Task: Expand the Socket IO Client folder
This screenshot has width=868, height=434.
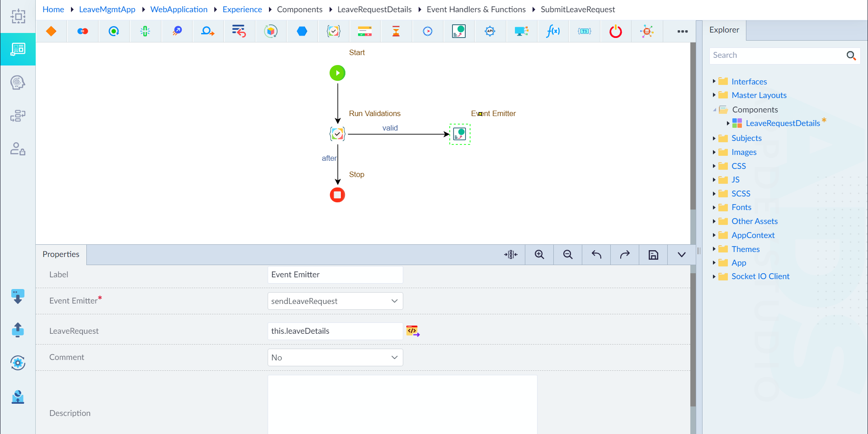Action: (x=714, y=276)
